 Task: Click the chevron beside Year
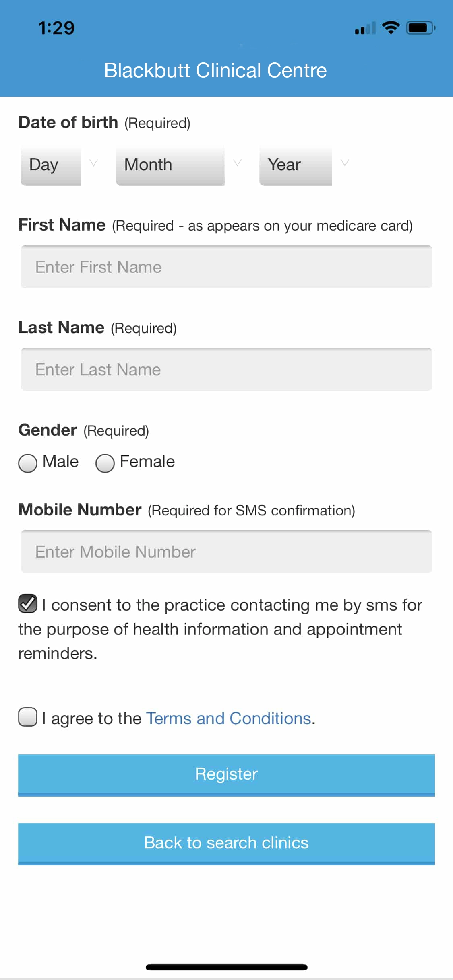345,163
